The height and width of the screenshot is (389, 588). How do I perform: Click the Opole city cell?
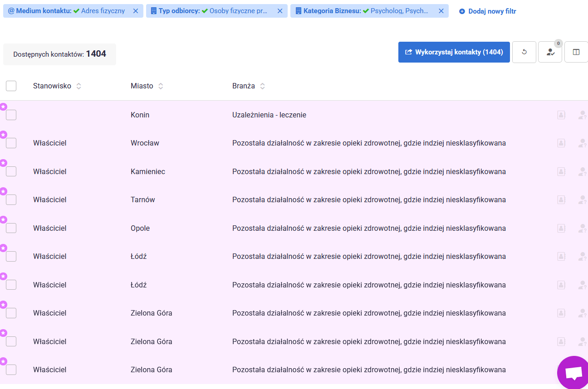pyautogui.click(x=140, y=228)
